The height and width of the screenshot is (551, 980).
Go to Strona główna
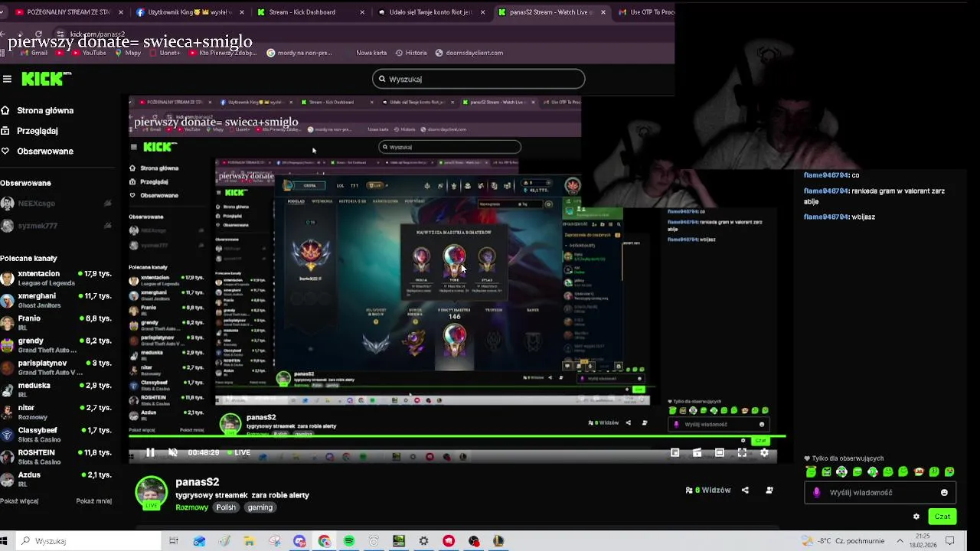(38, 110)
